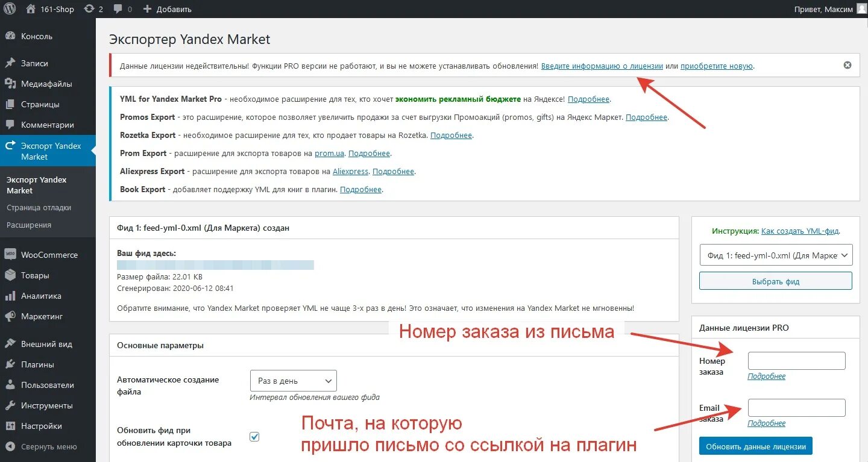868x462 pixels.
Task: Click the 161-Shop site name
Action: pos(57,9)
